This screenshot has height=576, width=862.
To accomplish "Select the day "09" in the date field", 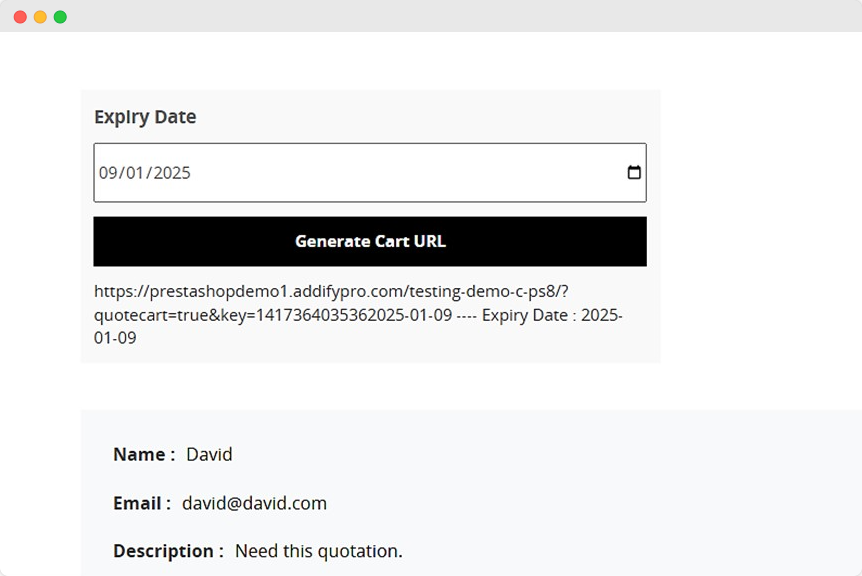I will pyautogui.click(x=109, y=173).
